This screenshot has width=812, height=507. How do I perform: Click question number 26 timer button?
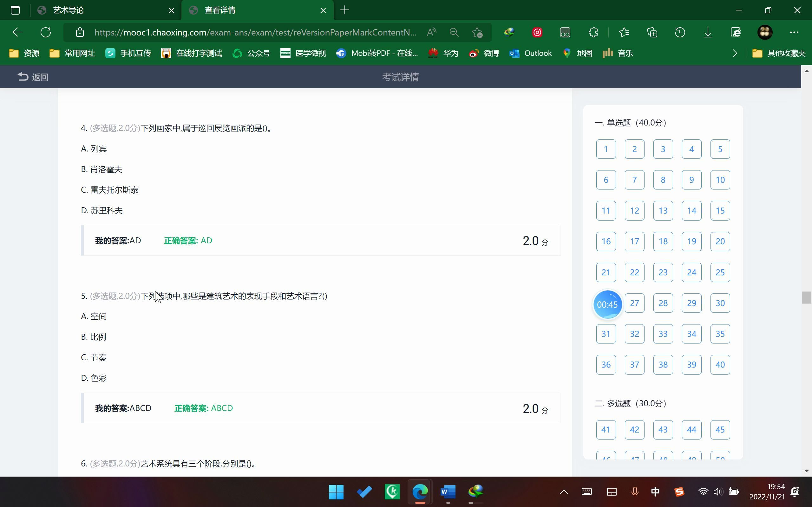607,304
